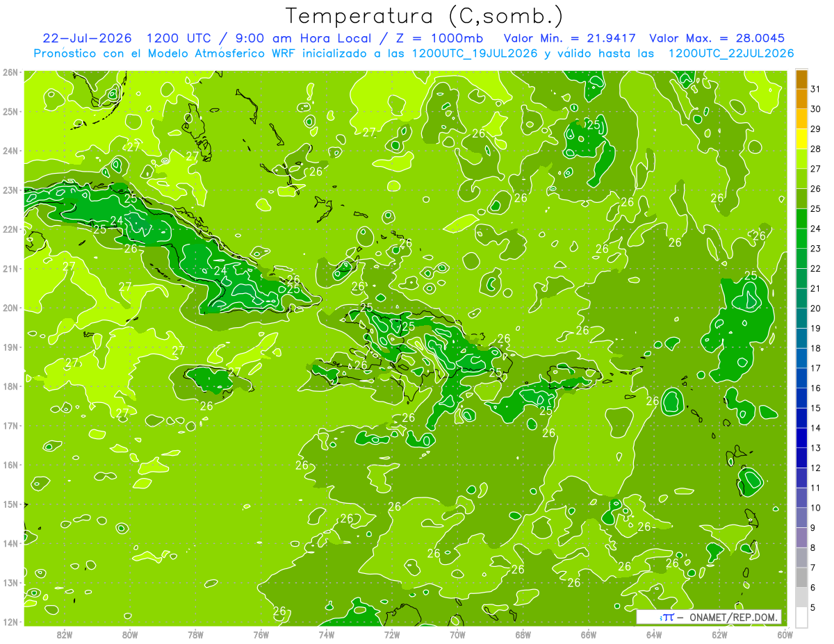Click the colorbar value label 30
Screen dimensions: 834x644
pyautogui.click(x=816, y=109)
